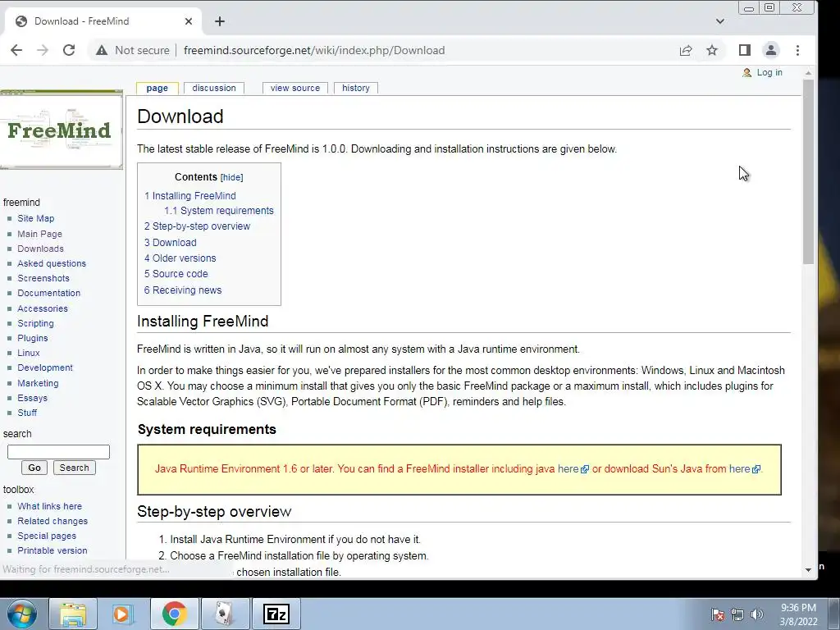Jump to 1.1 System requirements
This screenshot has height=630, width=840.
pos(218,211)
